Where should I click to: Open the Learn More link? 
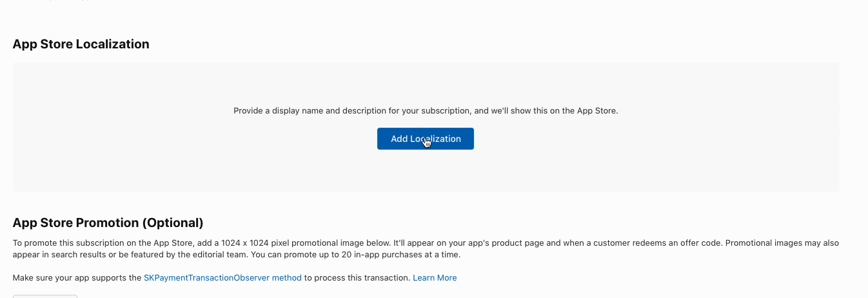pos(435,278)
